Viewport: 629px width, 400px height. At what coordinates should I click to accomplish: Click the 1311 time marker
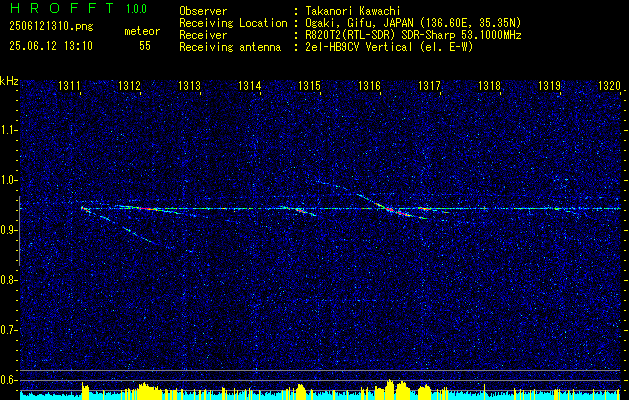[70, 85]
